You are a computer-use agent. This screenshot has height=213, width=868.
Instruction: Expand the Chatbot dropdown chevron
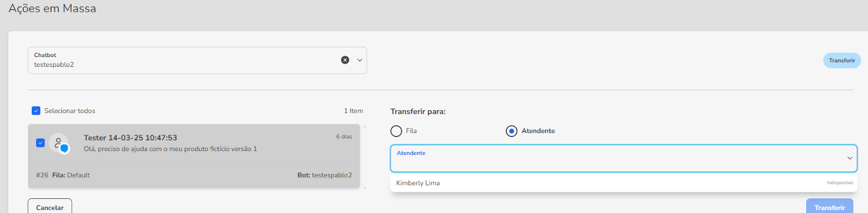tap(359, 60)
